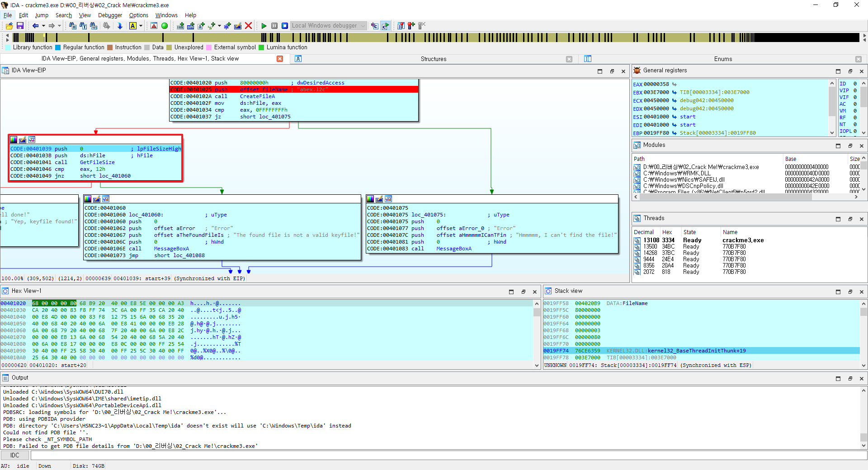Screen dimensions: 868x470
Task: Open the Jump menu
Action: [42, 15]
